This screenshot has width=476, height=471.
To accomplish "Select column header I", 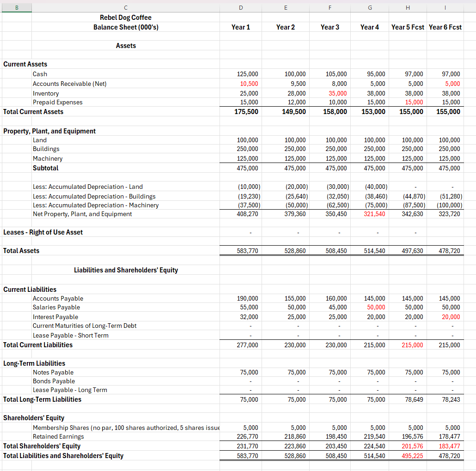I will point(445,8).
